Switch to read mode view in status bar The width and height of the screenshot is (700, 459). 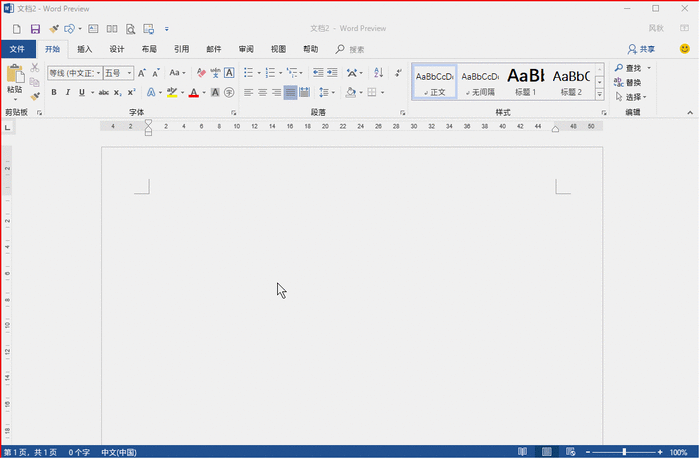522,452
